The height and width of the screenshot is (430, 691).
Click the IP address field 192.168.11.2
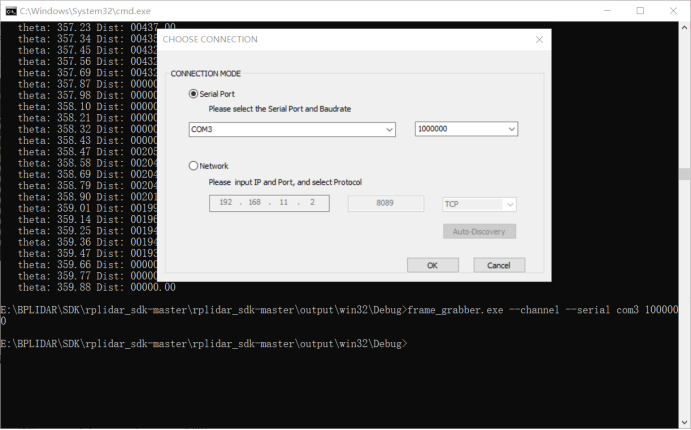tap(269, 203)
